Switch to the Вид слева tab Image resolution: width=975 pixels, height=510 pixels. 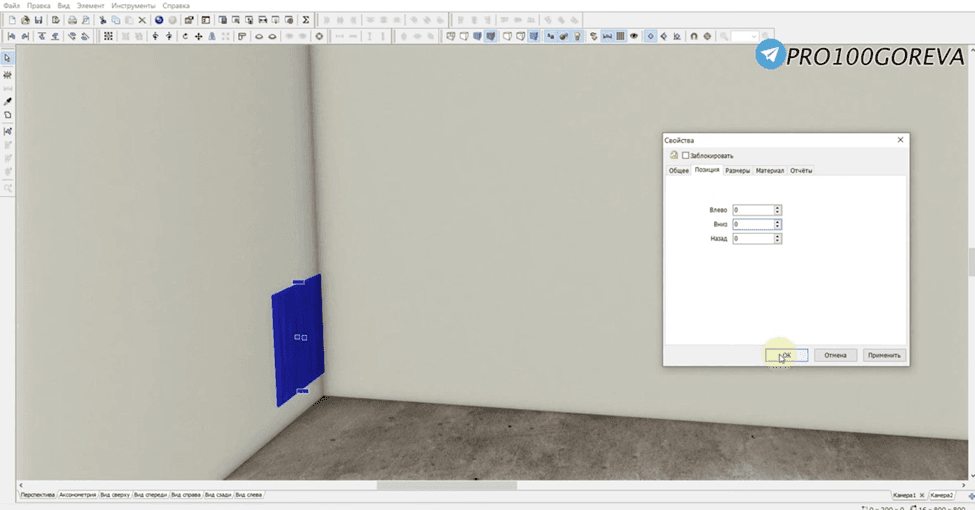pos(249,495)
